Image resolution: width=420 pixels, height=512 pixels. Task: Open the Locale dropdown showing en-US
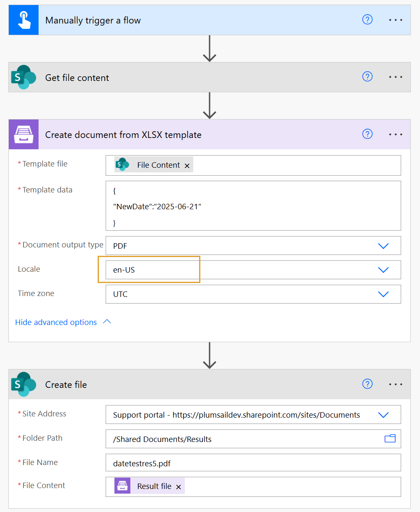click(383, 270)
